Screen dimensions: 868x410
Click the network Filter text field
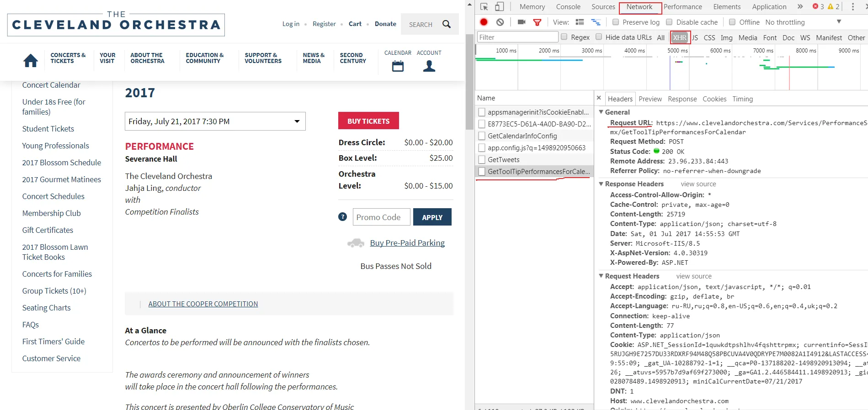click(517, 37)
